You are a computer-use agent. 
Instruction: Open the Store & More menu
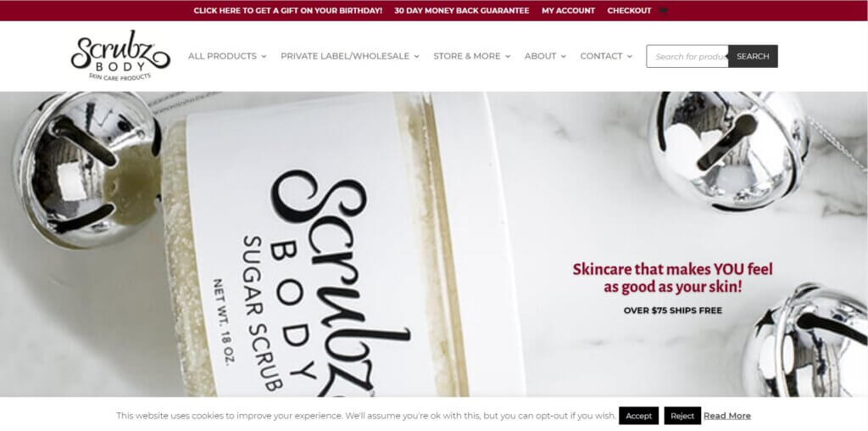tap(467, 56)
